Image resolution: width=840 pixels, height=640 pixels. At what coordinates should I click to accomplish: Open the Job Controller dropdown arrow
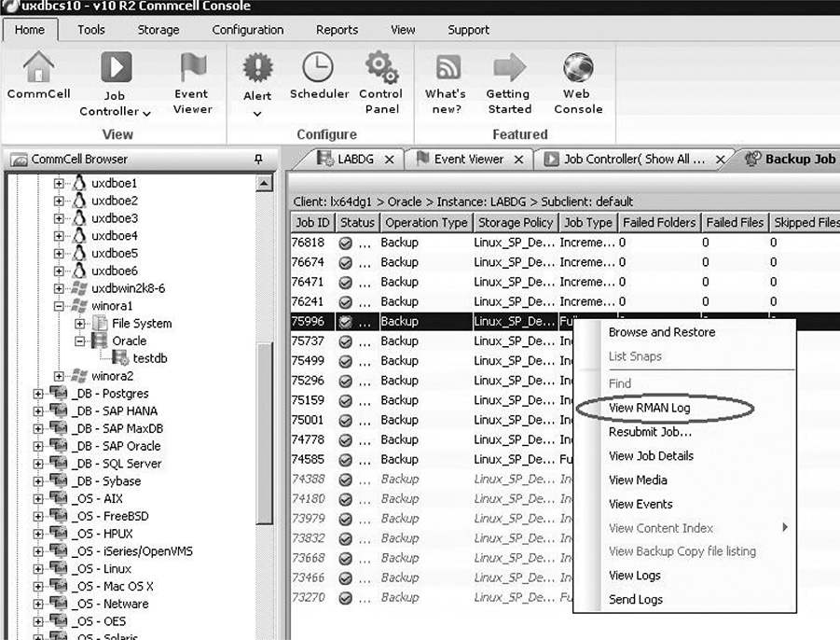146,113
